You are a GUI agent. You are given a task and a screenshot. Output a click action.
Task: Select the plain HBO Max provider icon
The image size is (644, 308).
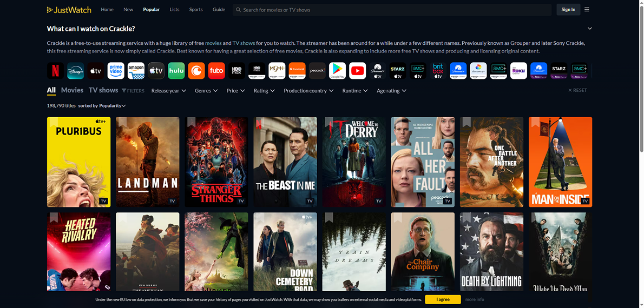[x=236, y=71]
